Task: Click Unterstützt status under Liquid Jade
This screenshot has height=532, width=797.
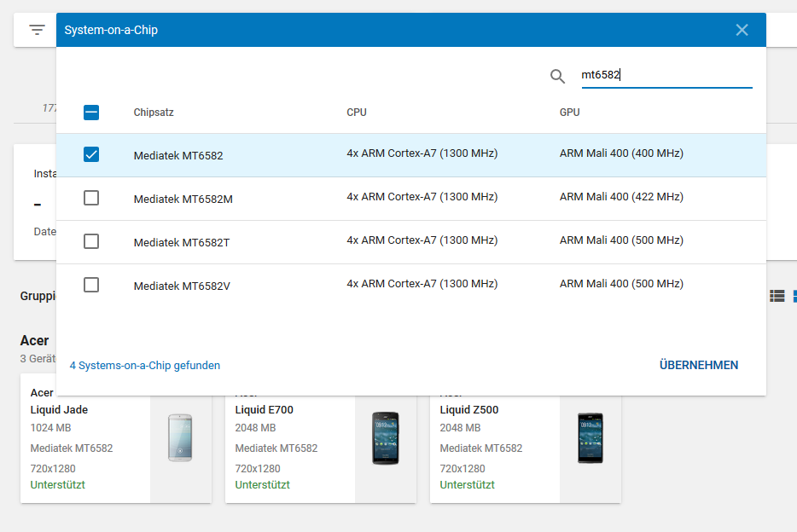Action: 57,485
